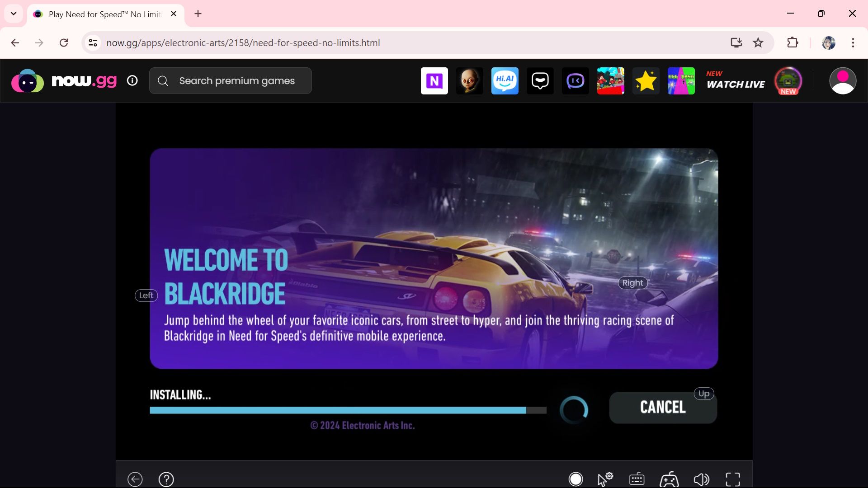This screenshot has height=488, width=868.
Task: Install app icon in address bar
Action: coord(736,42)
